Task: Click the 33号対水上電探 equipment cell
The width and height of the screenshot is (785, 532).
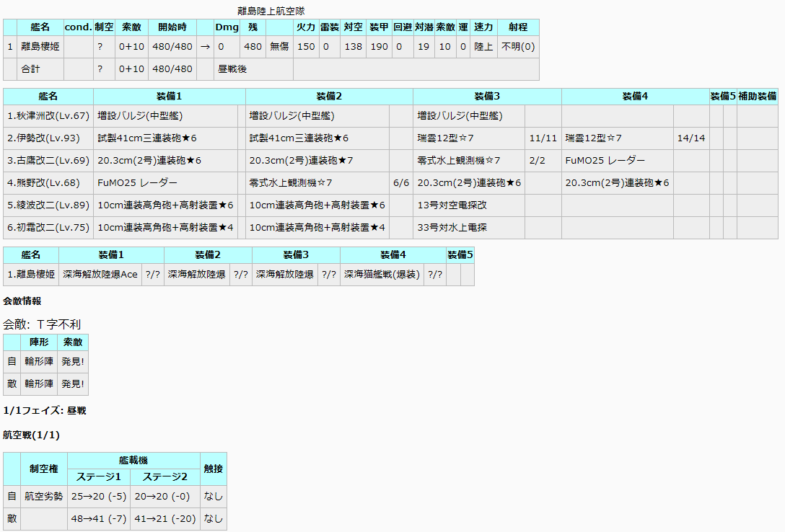Action: 468,228
